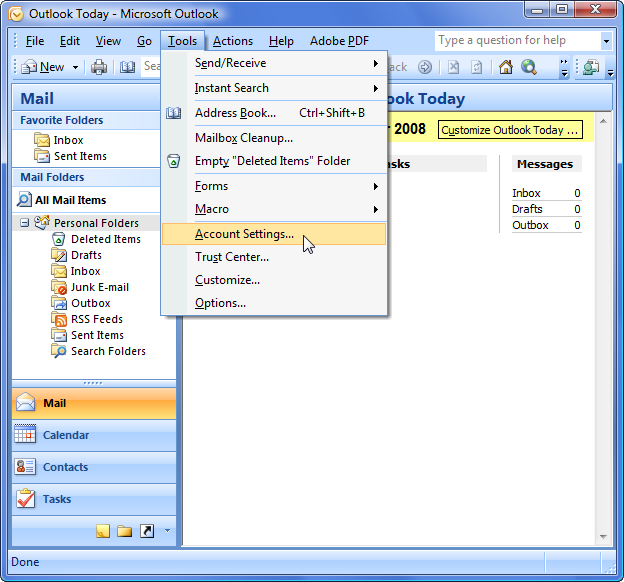Click the globe search icon beside Home
This screenshot has width=624, height=582.
click(x=529, y=67)
